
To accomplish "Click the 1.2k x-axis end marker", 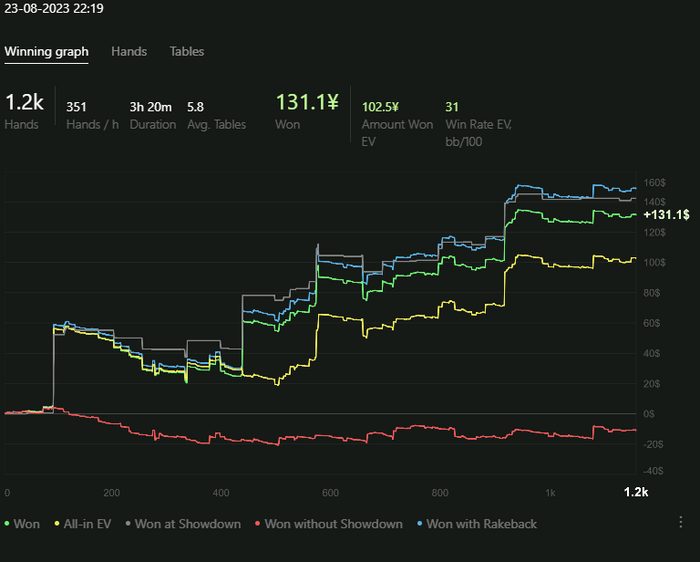I will 636,492.
